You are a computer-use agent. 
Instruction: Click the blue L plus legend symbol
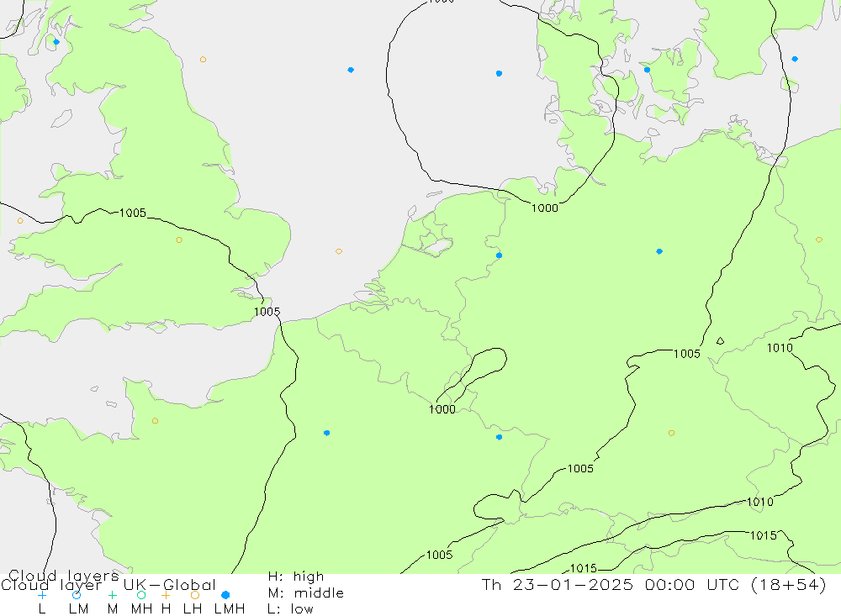pyautogui.click(x=42, y=595)
